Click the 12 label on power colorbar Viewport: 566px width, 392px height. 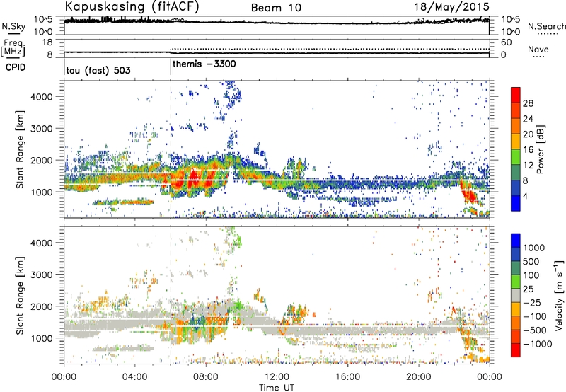coord(528,166)
